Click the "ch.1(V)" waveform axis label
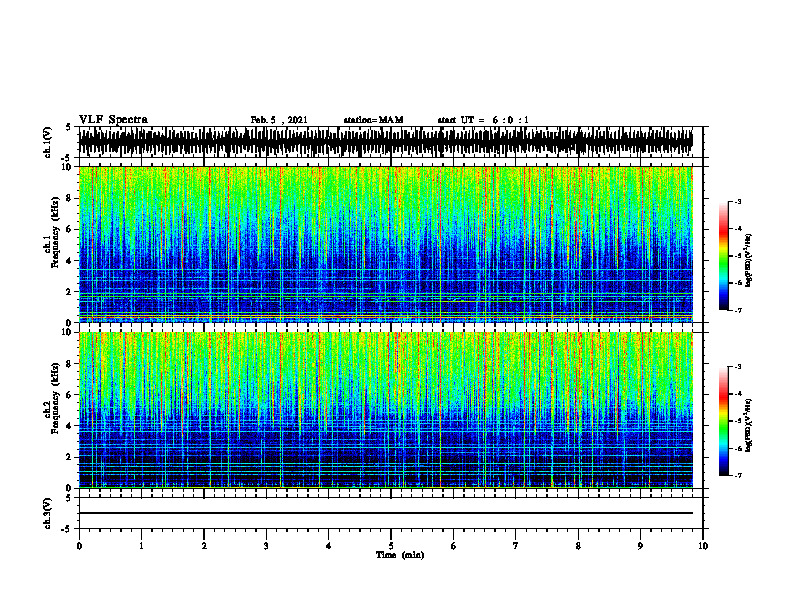 click(x=47, y=142)
